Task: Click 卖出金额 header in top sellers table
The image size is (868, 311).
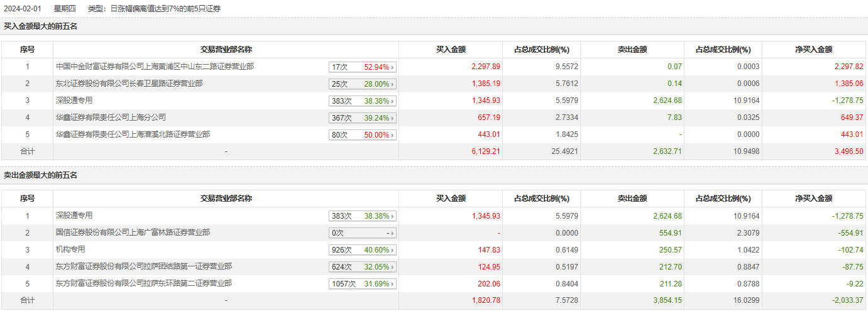Action: (632, 199)
